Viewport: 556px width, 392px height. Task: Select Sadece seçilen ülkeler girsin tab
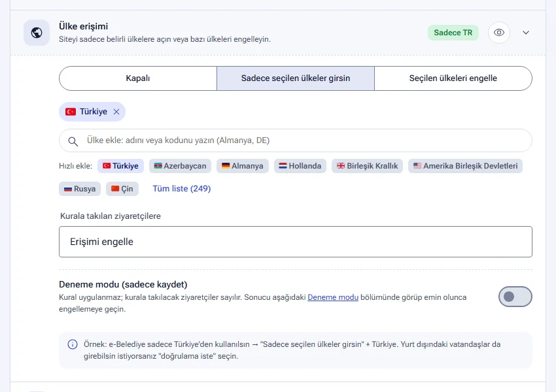point(296,78)
